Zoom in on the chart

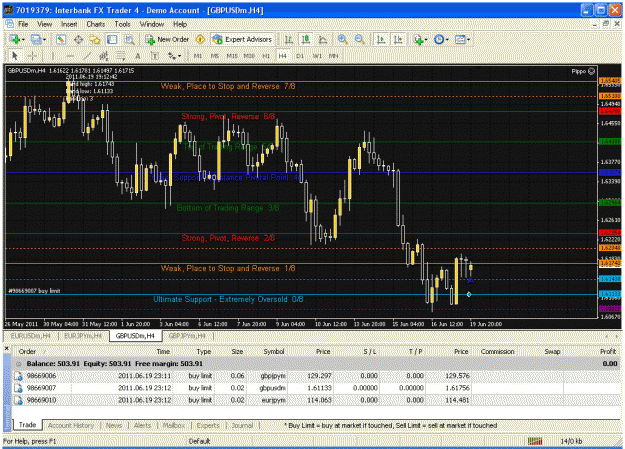click(342, 39)
